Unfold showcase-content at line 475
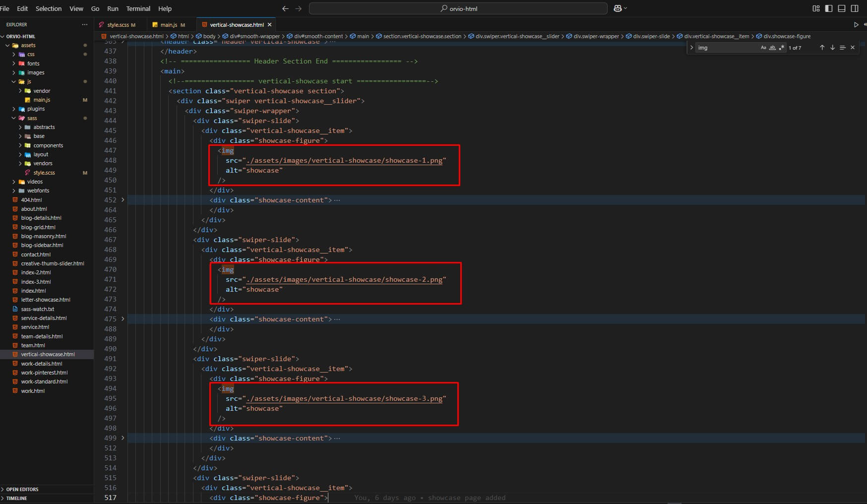The height and width of the screenshot is (504, 867). click(x=123, y=319)
